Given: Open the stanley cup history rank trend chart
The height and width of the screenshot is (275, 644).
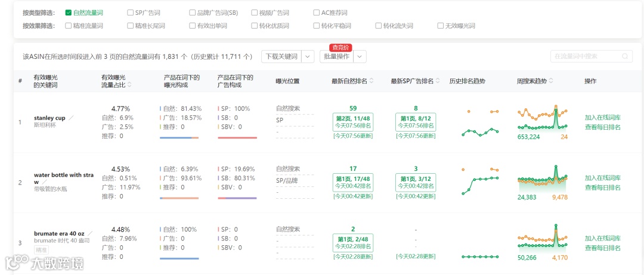Looking at the screenshot, I should pos(480,123).
